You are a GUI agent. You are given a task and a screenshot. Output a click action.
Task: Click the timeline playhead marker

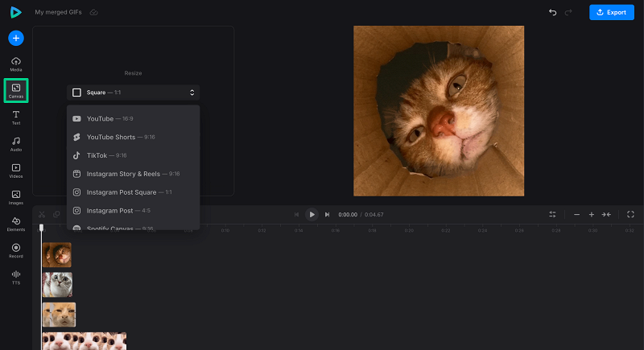pos(41,228)
